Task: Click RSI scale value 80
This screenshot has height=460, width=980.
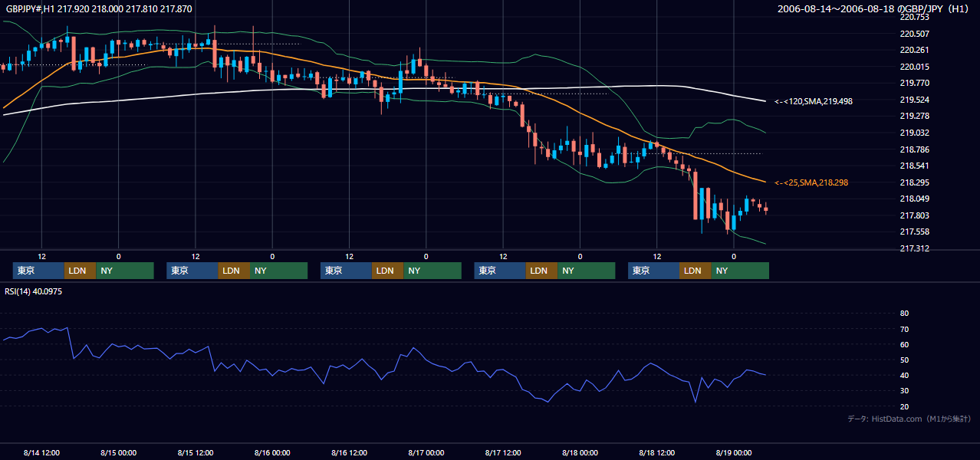Action: [x=904, y=314]
